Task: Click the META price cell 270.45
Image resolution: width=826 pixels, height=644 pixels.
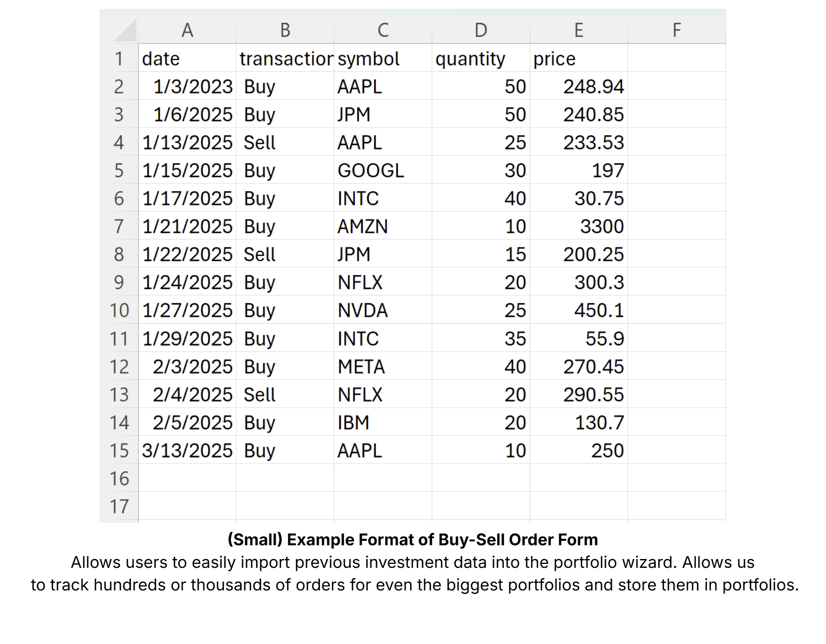Action: coord(578,366)
